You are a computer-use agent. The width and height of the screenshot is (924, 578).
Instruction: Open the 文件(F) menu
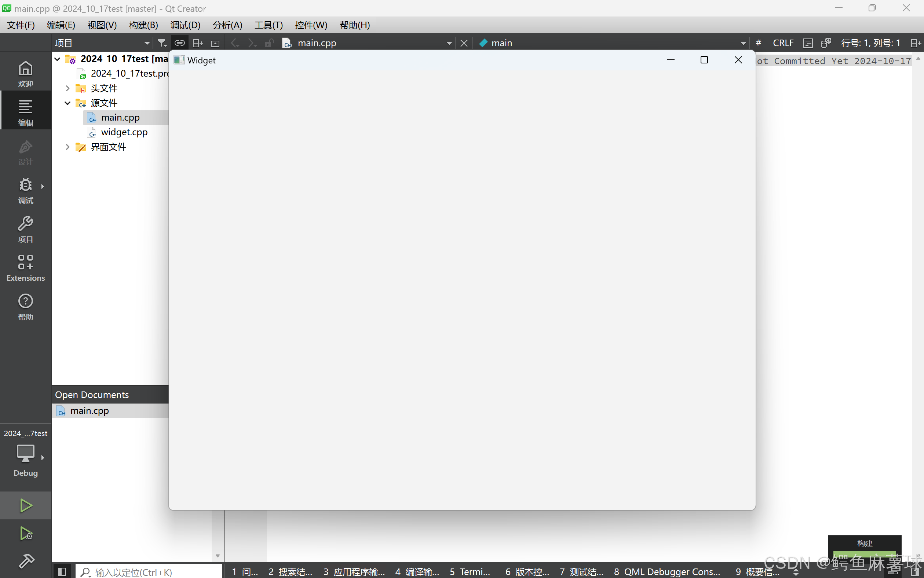pos(21,25)
